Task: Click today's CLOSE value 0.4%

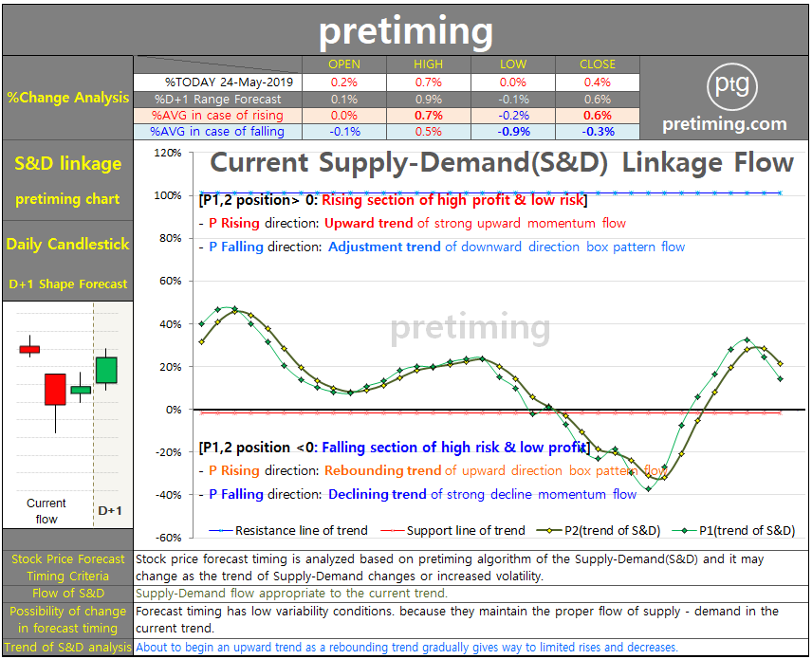Action: click(597, 82)
